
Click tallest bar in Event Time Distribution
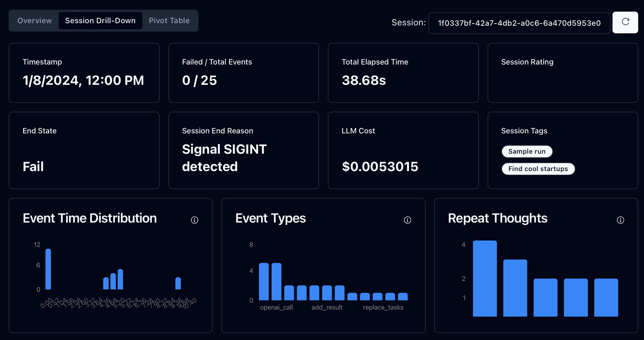48,269
